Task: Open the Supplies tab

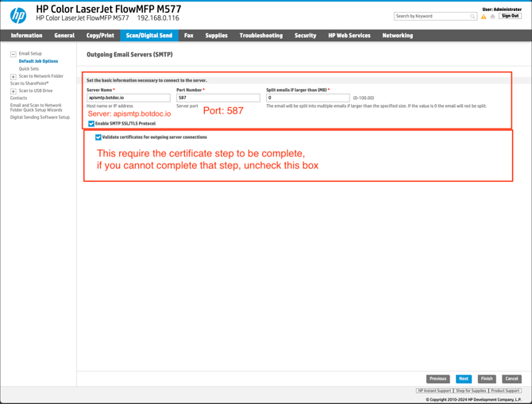Action: [x=216, y=36]
